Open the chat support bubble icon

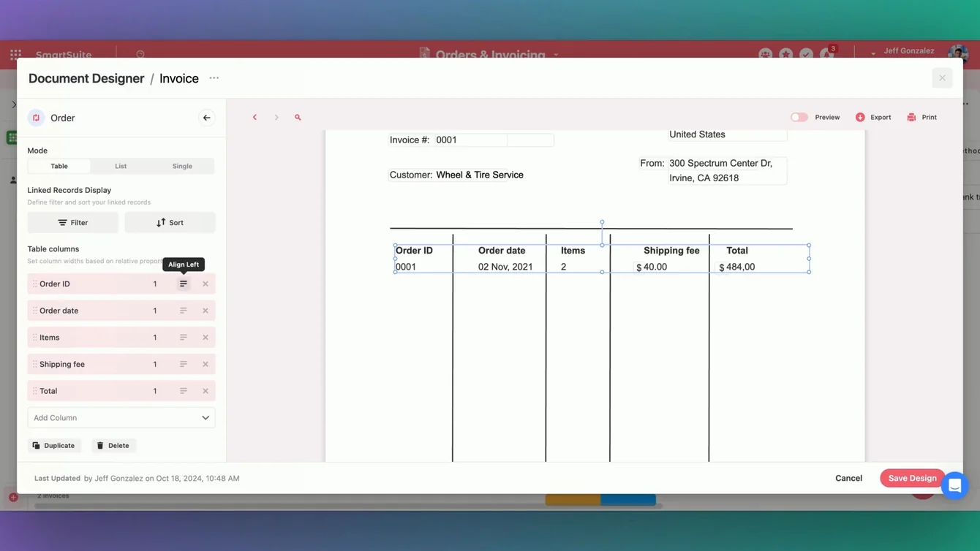click(954, 485)
